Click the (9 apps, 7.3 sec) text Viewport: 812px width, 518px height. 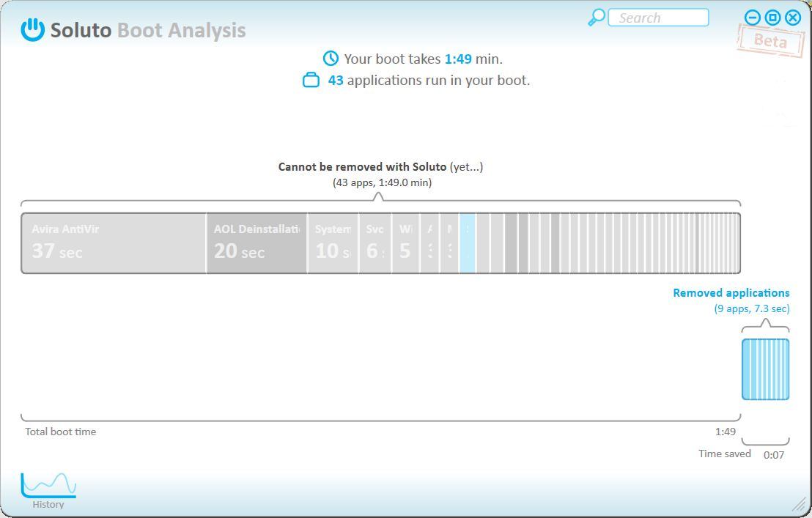[752, 309]
